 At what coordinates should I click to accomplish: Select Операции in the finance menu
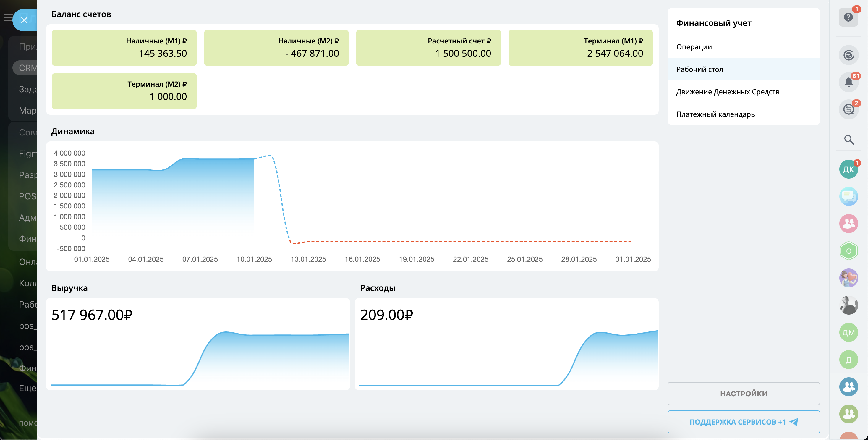point(694,47)
